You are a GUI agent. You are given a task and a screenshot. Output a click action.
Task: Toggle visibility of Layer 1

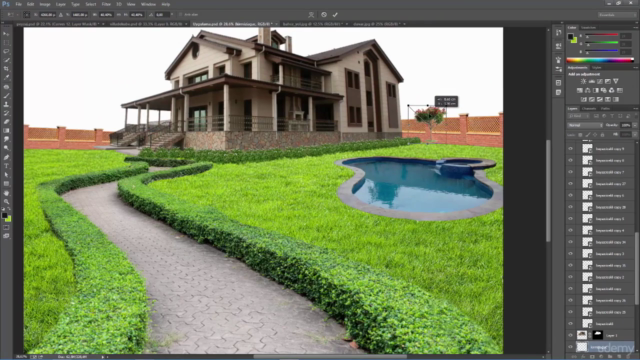coord(571,335)
